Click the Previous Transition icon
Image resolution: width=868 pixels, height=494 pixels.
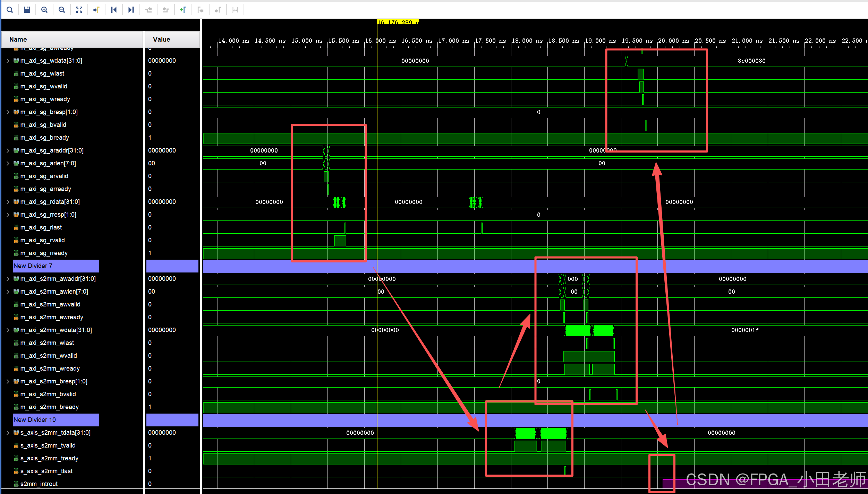click(x=148, y=10)
